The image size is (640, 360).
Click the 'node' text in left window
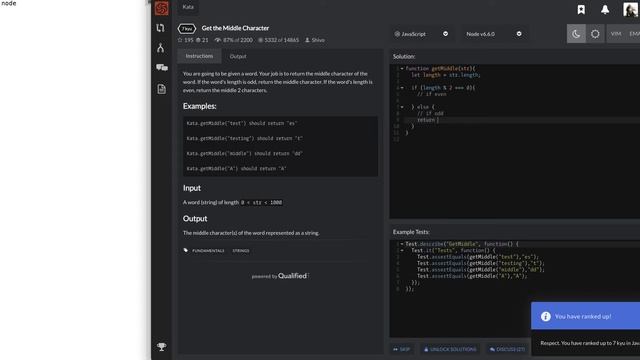point(9,3)
